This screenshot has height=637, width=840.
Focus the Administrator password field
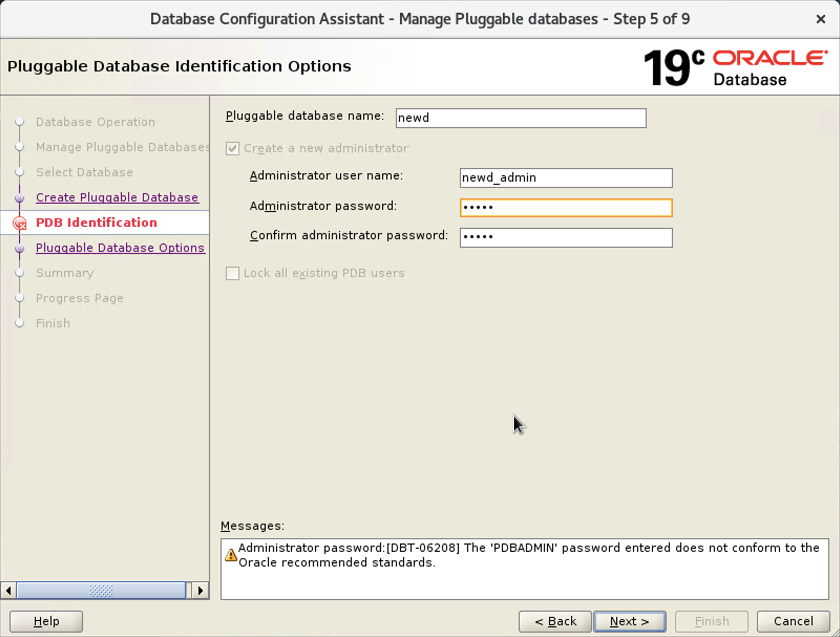click(x=566, y=208)
